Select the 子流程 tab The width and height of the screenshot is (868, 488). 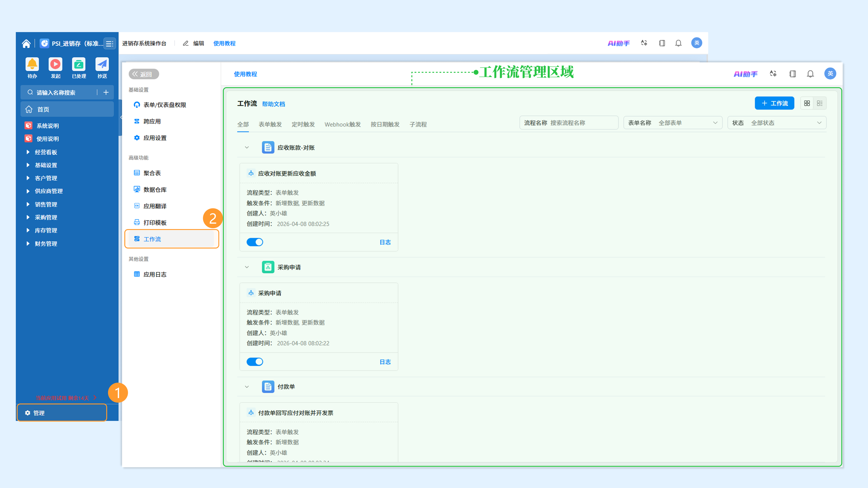point(418,124)
